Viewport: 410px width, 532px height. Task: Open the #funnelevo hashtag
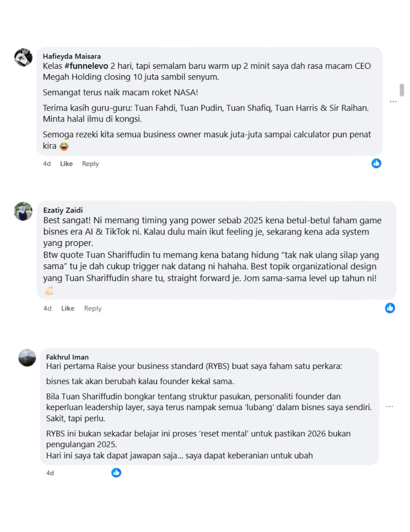(x=86, y=66)
